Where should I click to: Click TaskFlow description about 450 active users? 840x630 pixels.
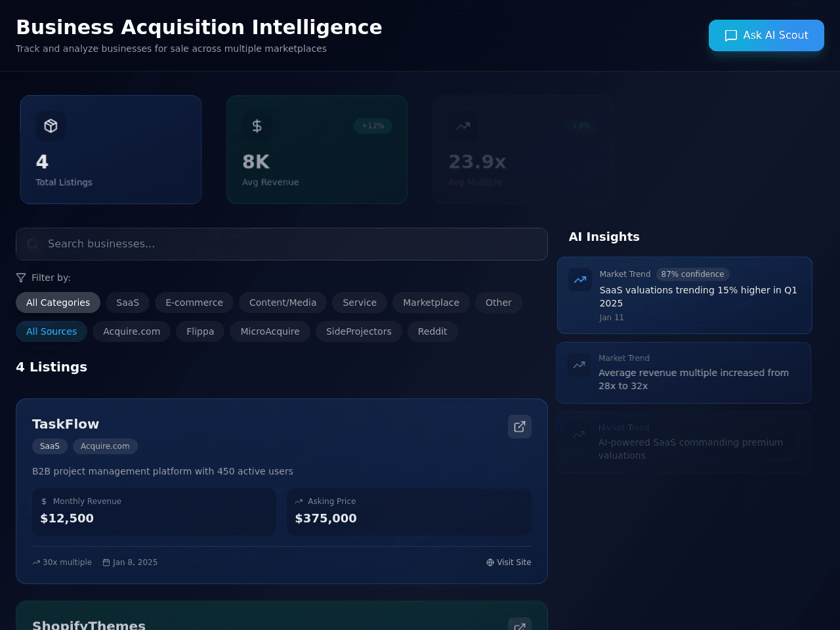click(163, 471)
